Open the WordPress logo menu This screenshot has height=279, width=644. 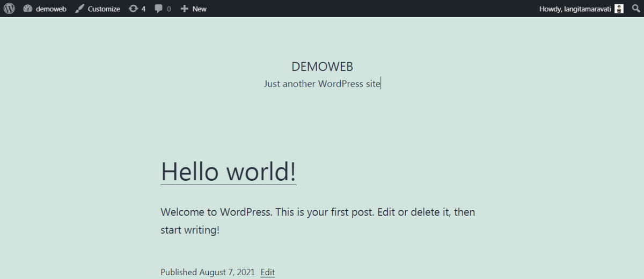9,9
